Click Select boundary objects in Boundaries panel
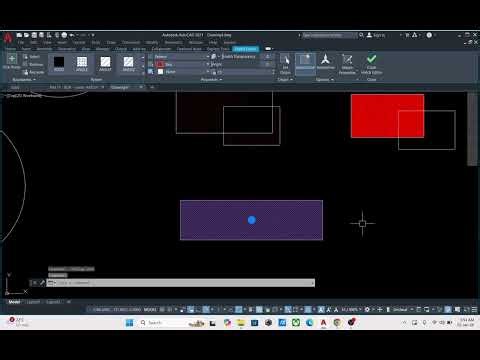Viewport: 480px width, 360px height. [32, 57]
